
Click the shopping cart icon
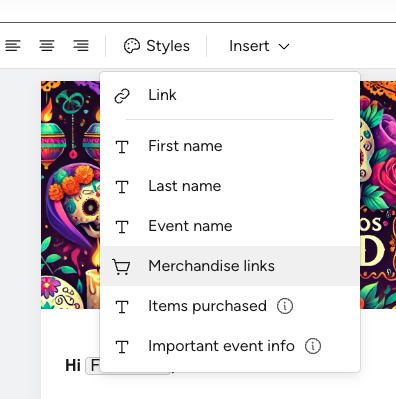(121, 267)
